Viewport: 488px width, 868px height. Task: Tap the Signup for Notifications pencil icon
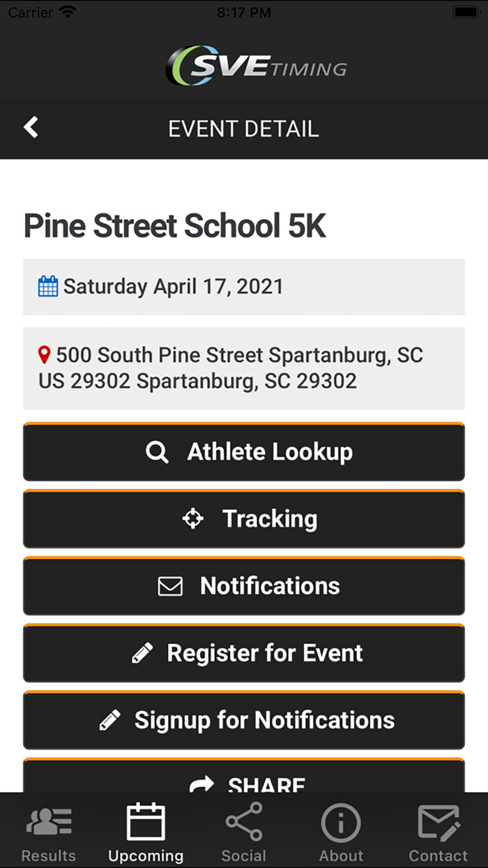coord(110,720)
